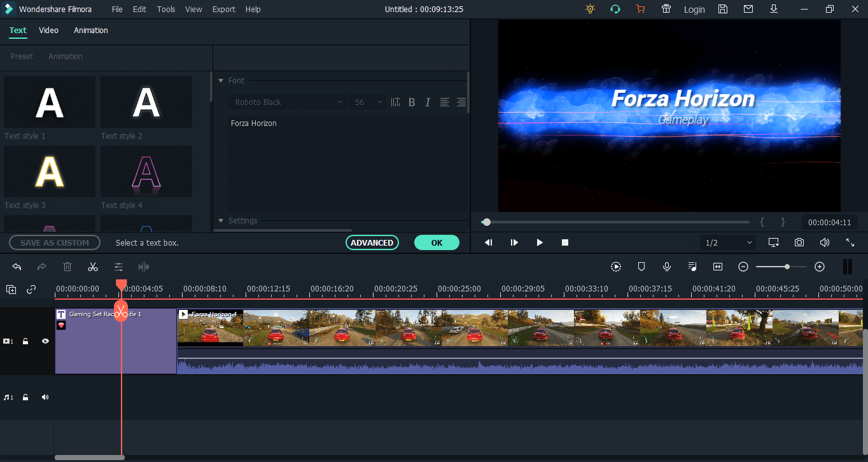The width and height of the screenshot is (868, 462).
Task: Click Login in the title bar
Action: pyautogui.click(x=694, y=10)
